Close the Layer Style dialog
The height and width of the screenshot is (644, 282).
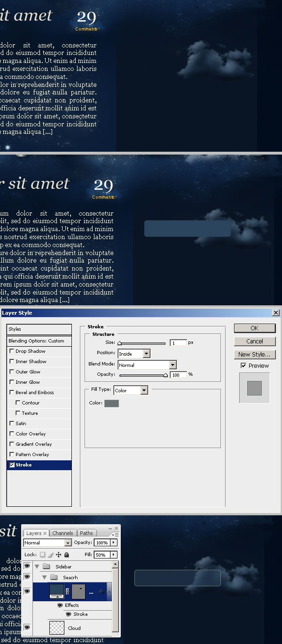(x=275, y=313)
